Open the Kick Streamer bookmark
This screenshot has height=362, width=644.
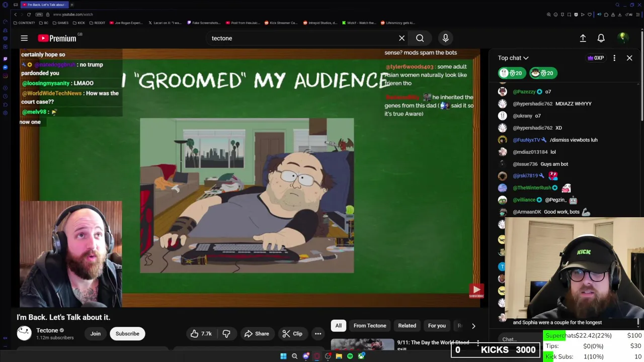[281, 23]
